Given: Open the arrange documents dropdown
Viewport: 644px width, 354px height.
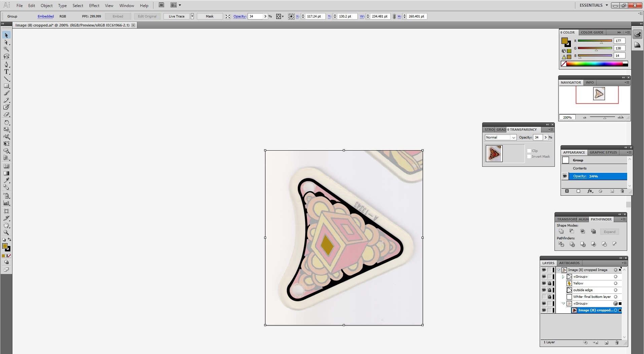Looking at the screenshot, I should [x=176, y=5].
